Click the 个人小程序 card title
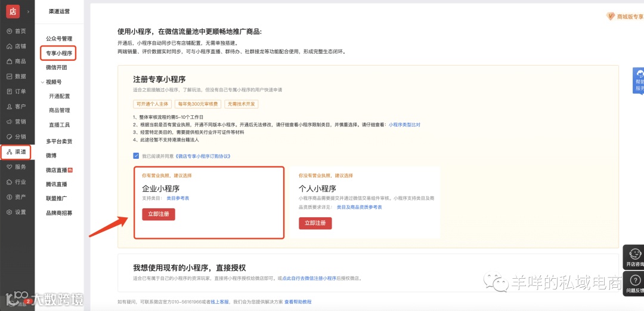Screen dimensions: 644x311 (x=317, y=189)
